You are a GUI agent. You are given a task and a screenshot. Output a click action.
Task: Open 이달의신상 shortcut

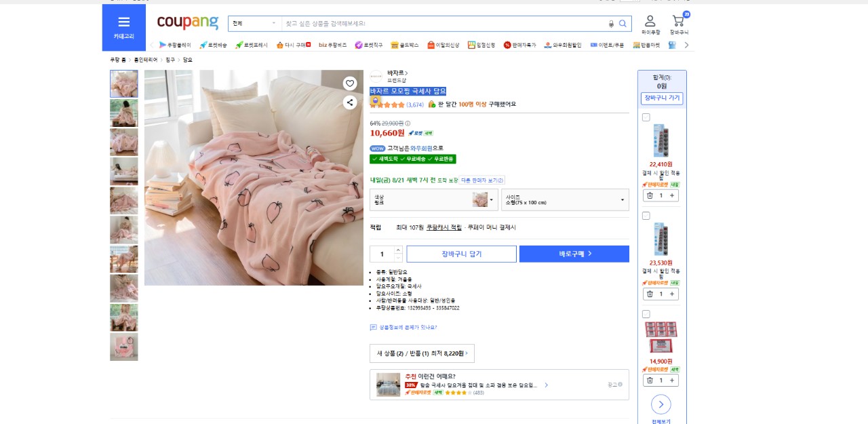(443, 45)
